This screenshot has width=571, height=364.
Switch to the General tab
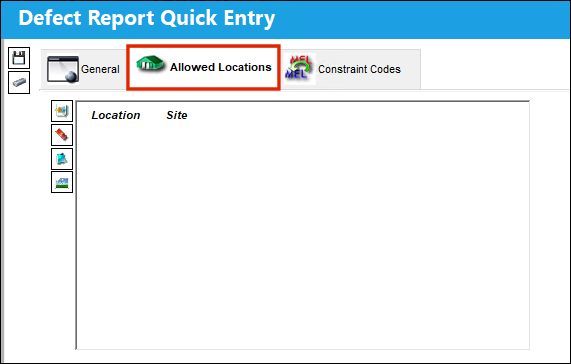pos(83,69)
